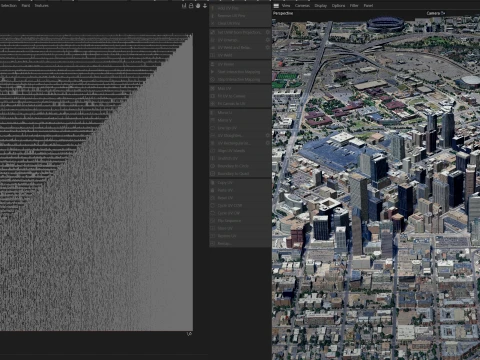Viewport: 480px width, 360px height.
Task: Click the Perspective viewport label
Action: pos(283,13)
